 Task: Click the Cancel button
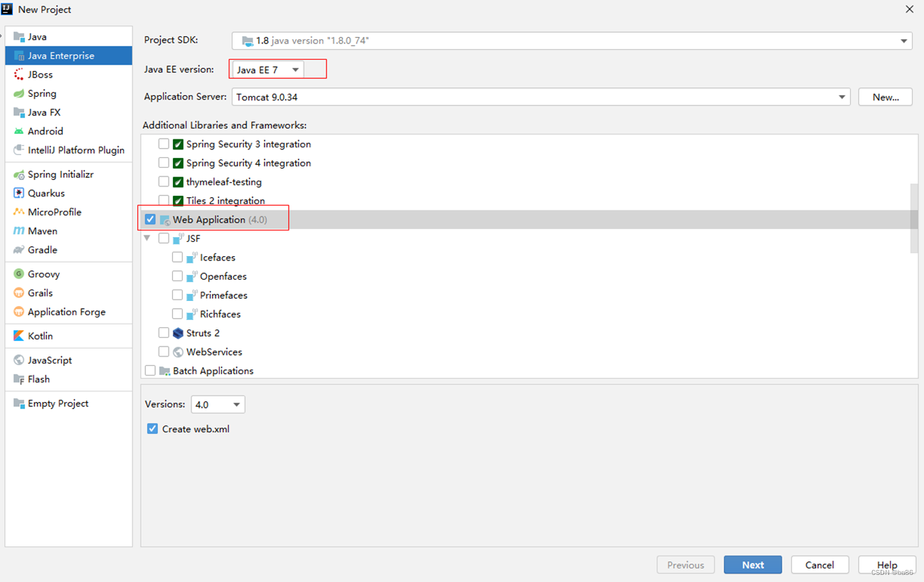[x=819, y=565]
